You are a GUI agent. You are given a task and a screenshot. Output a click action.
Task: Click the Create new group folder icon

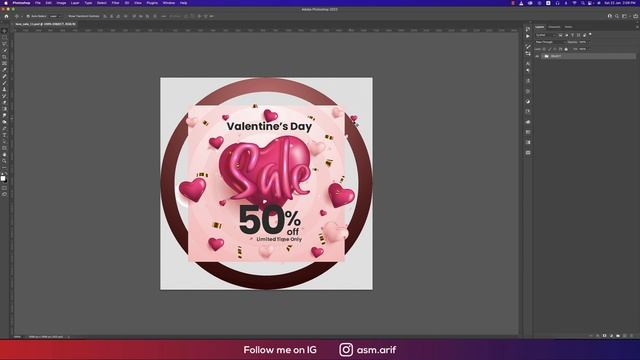click(618, 336)
